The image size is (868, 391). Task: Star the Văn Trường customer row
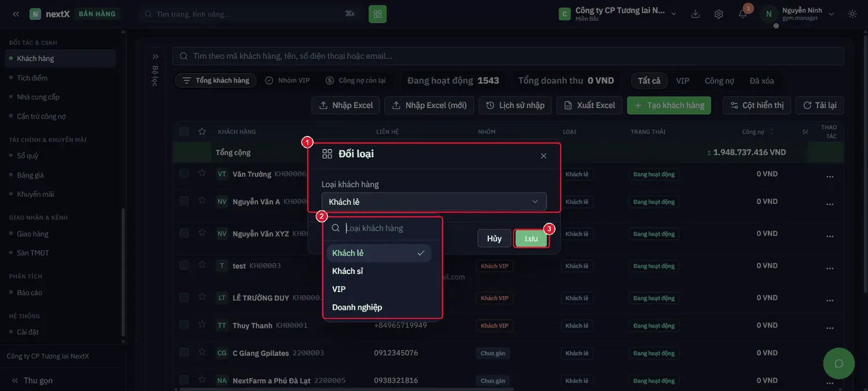point(202,173)
